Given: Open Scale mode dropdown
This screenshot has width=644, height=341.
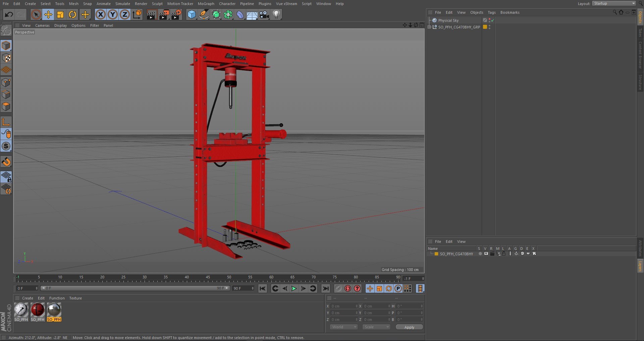Looking at the screenshot, I should [376, 327].
